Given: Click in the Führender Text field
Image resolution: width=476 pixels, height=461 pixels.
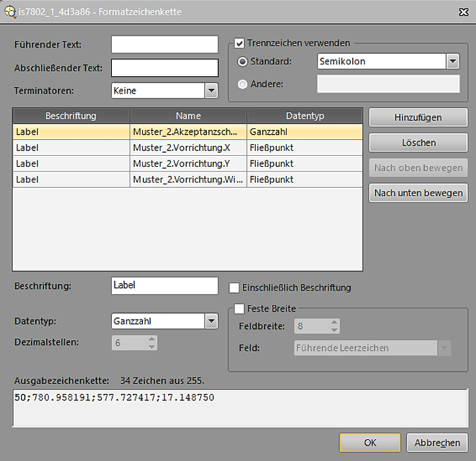Looking at the screenshot, I should pyautogui.click(x=165, y=45).
